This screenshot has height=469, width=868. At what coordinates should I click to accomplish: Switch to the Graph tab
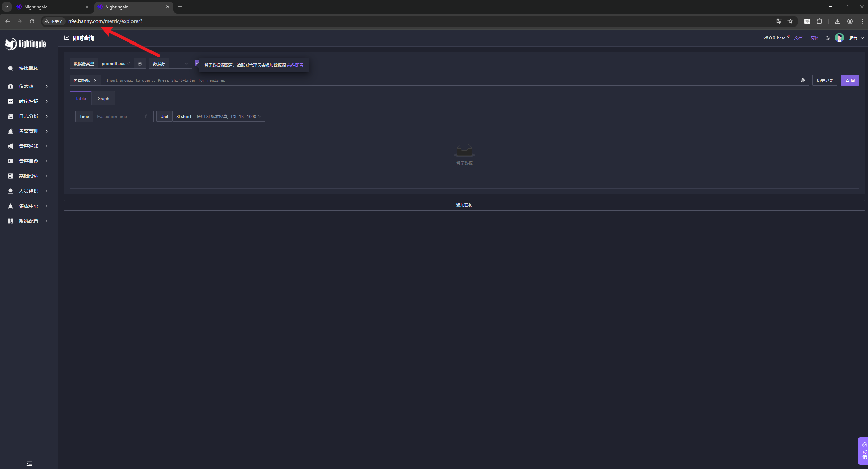pos(103,98)
